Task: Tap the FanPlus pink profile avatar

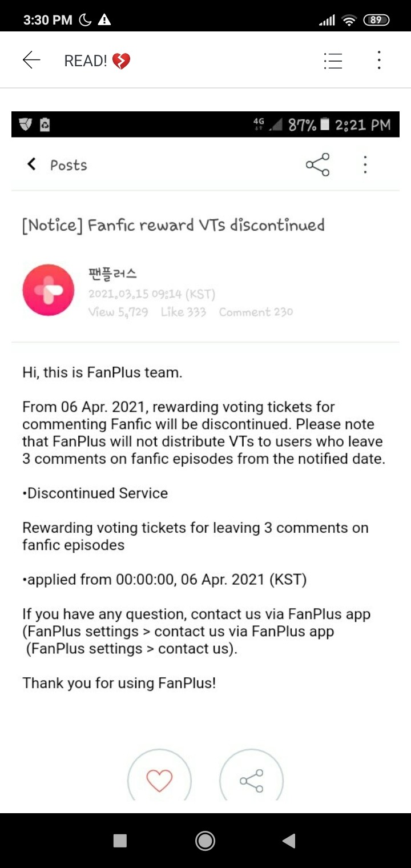Action: (48, 290)
